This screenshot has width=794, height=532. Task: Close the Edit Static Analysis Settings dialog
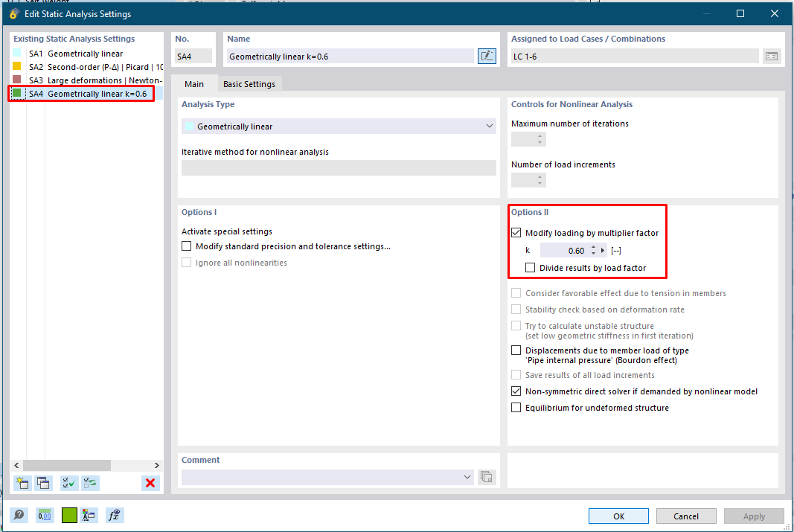coord(774,13)
